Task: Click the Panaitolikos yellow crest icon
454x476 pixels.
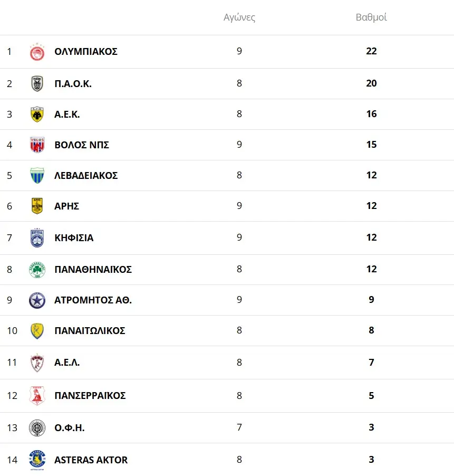Action: [x=37, y=331]
